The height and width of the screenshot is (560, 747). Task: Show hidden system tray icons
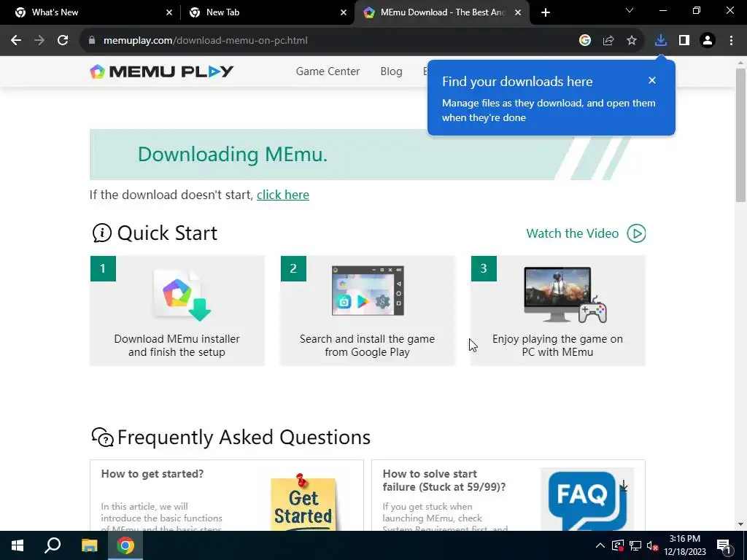pyautogui.click(x=600, y=545)
